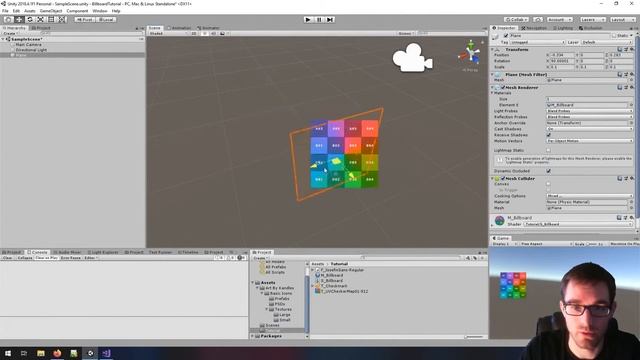Viewport: 640px width, 360px height.
Task: Toggle the Local/Global handle button
Action: [106, 19]
